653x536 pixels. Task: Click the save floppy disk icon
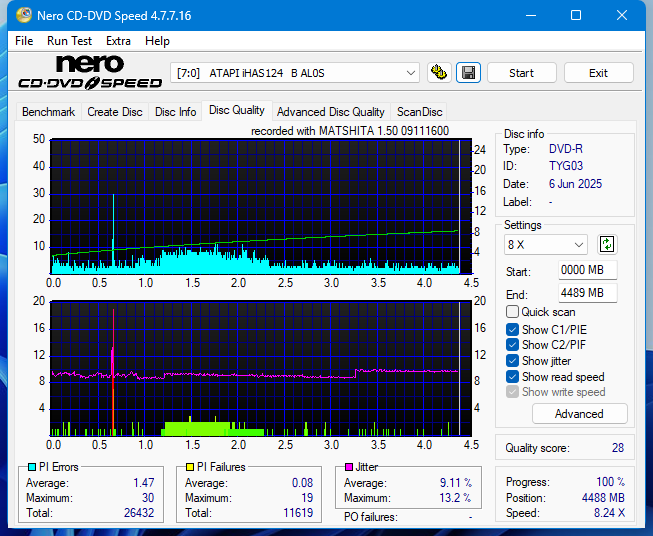click(x=468, y=73)
